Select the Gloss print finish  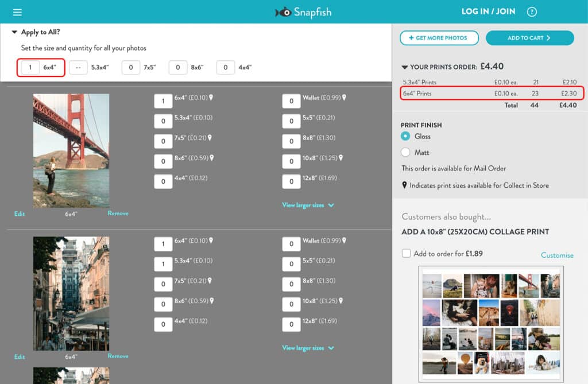(x=405, y=137)
